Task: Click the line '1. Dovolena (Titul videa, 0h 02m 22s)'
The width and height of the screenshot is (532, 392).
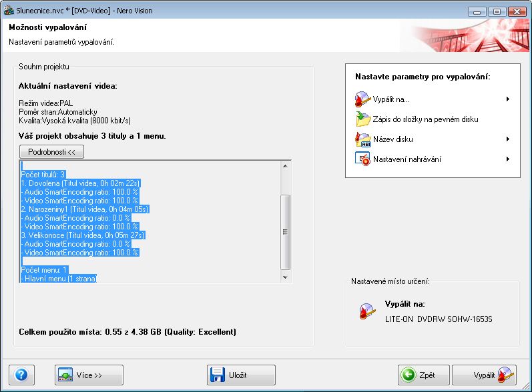Action: click(x=80, y=183)
